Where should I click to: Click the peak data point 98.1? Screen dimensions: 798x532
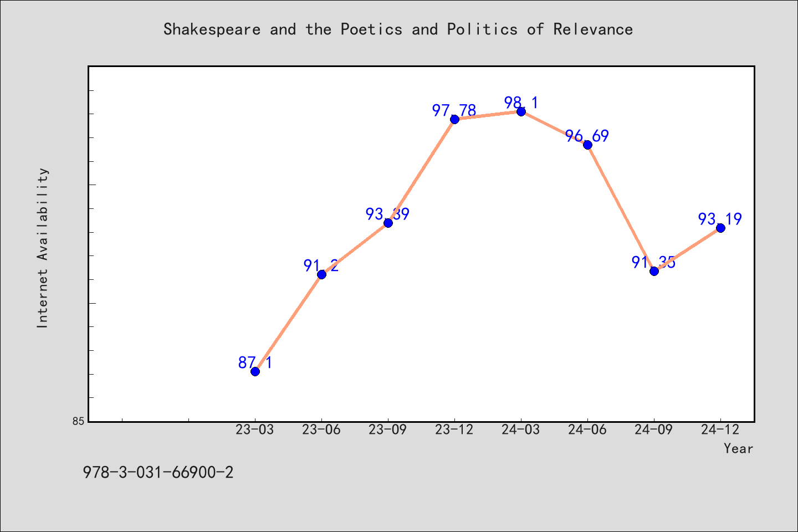coord(521,111)
